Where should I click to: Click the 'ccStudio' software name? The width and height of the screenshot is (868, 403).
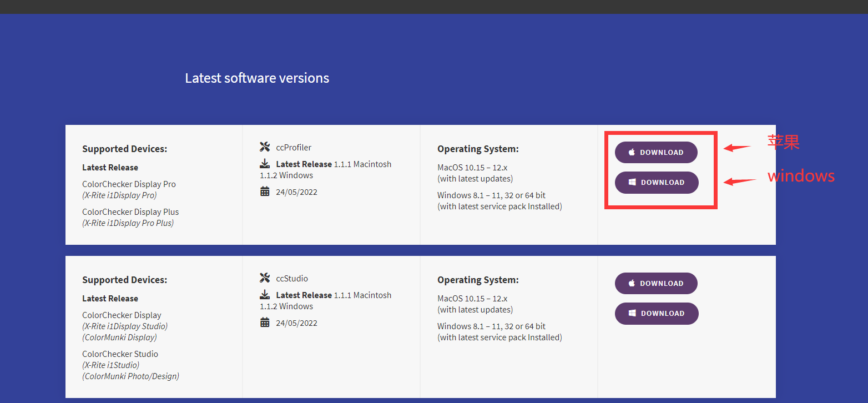point(292,279)
